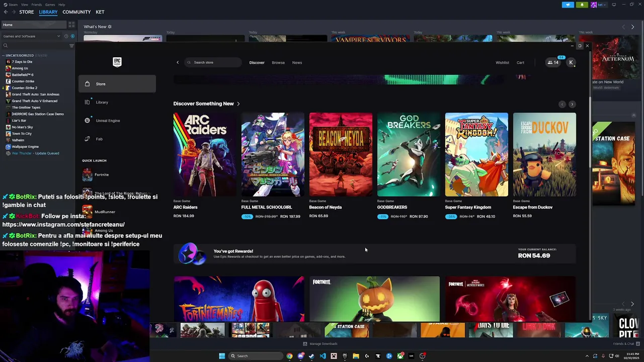Image resolution: width=644 pixels, height=362 pixels.
Task: Launch MudRunner from Quick Launch
Action: tap(117, 212)
